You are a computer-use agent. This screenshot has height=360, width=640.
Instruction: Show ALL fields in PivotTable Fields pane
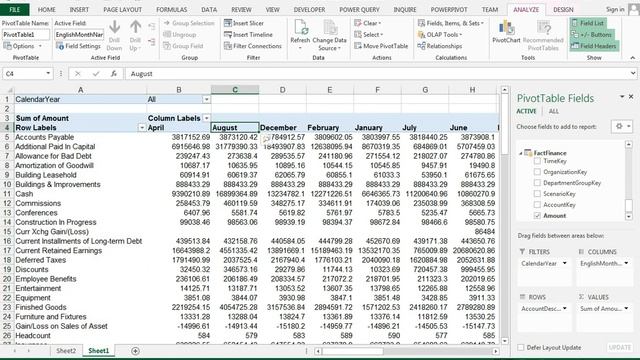coord(553,111)
